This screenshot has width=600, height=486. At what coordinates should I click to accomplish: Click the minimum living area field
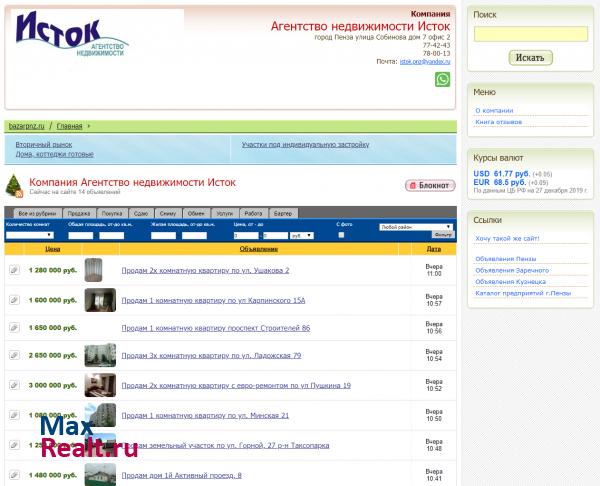coord(163,235)
